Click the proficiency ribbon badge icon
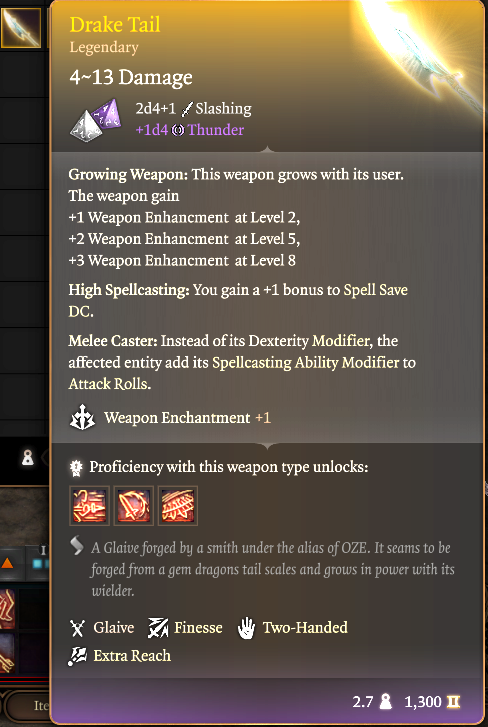This screenshot has width=488, height=727. (x=76, y=468)
